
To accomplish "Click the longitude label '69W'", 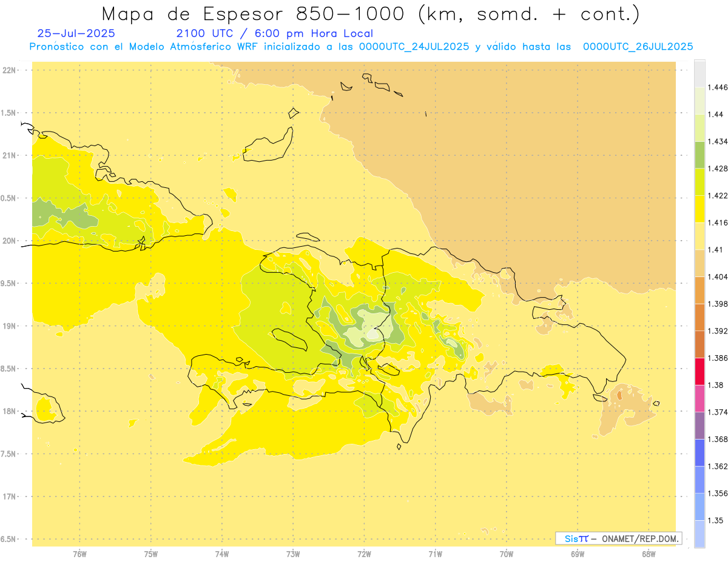I will point(578,554).
